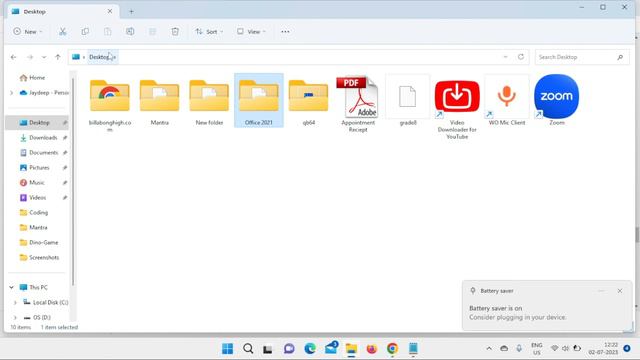Open Pictures from the sidebar
The image size is (640, 360).
click(39, 168)
